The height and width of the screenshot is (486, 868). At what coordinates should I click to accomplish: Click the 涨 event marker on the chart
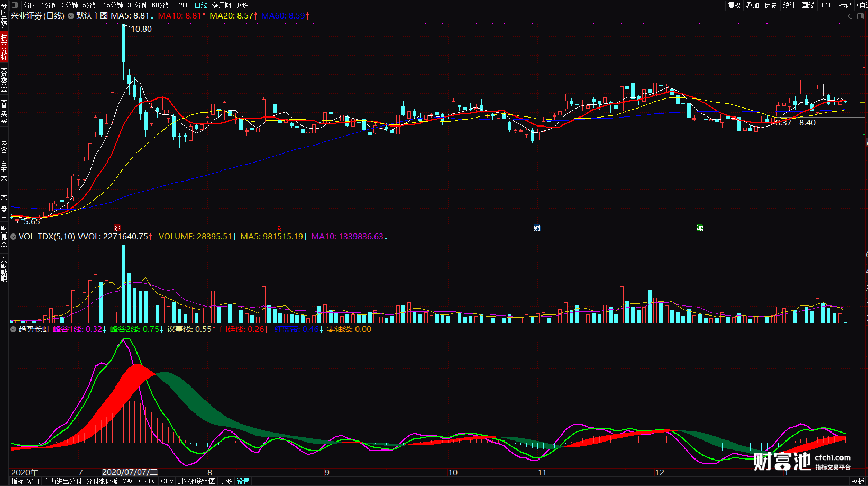pyautogui.click(x=117, y=228)
